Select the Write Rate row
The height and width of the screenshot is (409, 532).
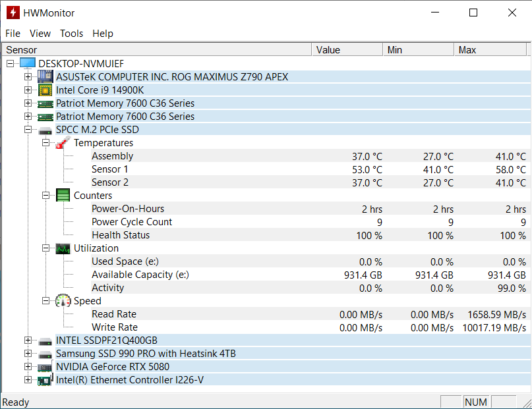309,327
